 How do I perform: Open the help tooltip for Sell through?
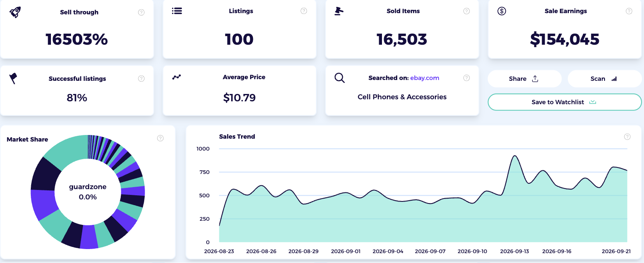(141, 12)
